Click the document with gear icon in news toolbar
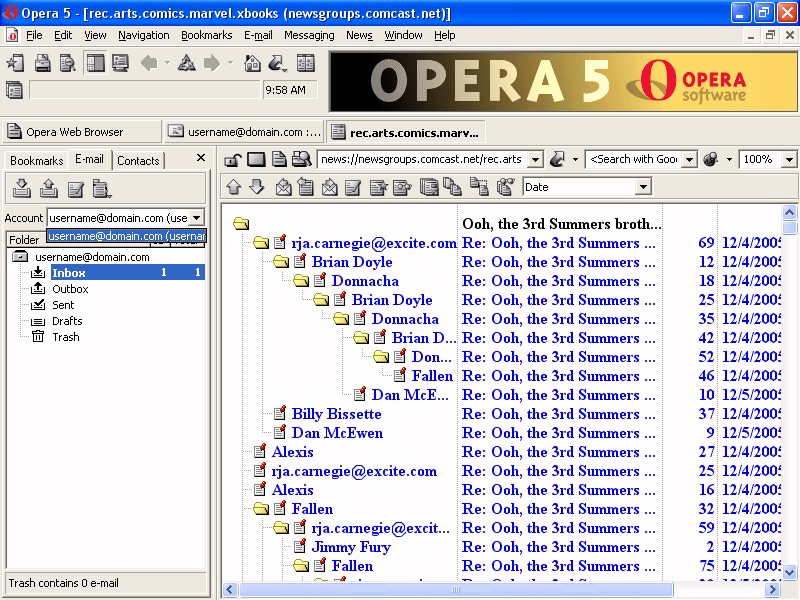Screen dimensions: 800x600 [402, 187]
